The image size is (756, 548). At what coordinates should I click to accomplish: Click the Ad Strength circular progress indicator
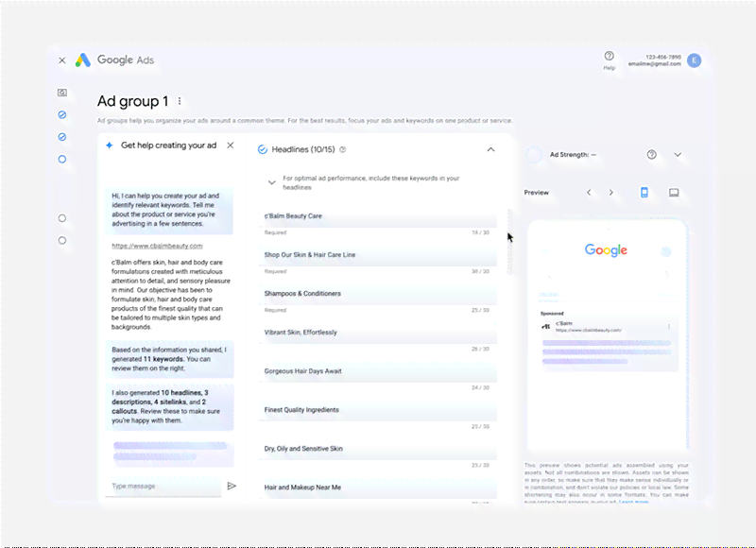(534, 155)
